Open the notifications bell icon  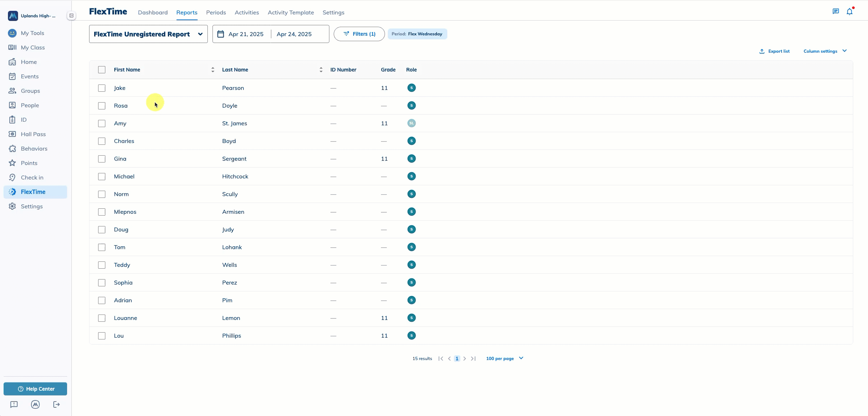click(849, 12)
